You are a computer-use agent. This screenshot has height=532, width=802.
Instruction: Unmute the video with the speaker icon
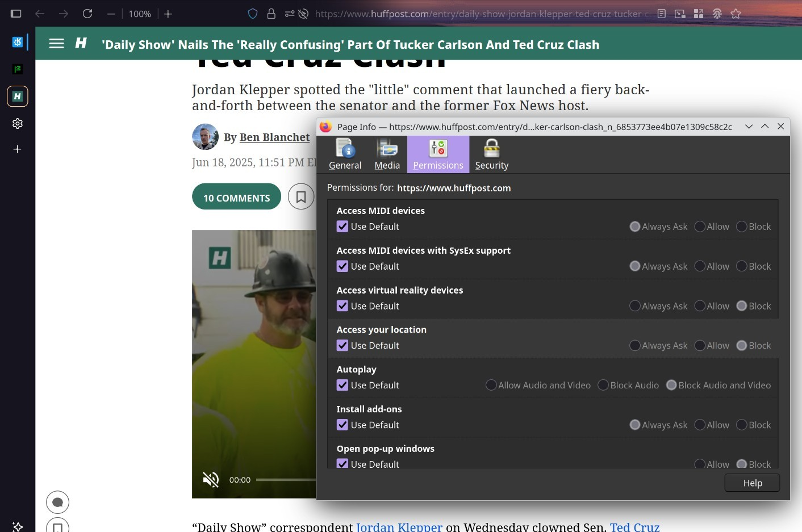coord(211,480)
